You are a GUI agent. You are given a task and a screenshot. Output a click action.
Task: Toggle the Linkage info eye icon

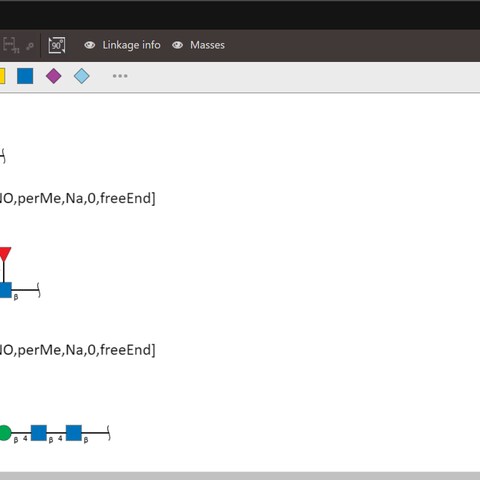90,45
